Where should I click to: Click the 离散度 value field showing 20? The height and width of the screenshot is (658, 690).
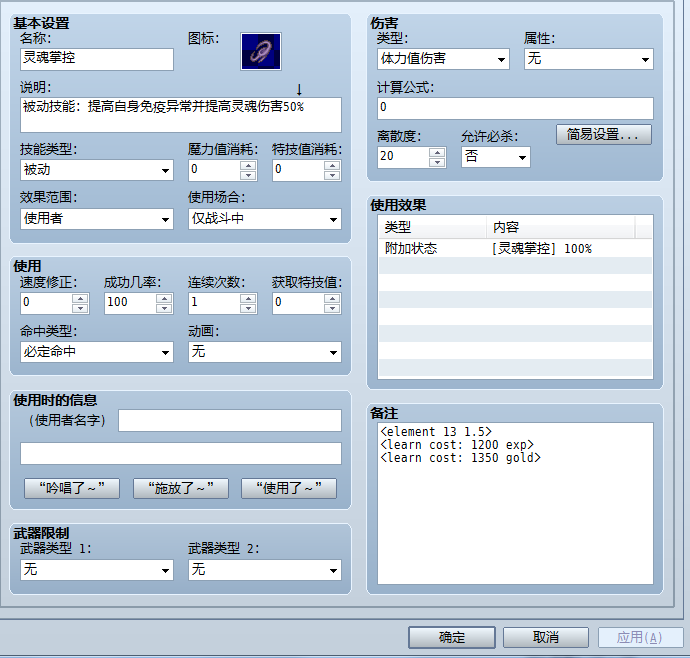(403, 157)
